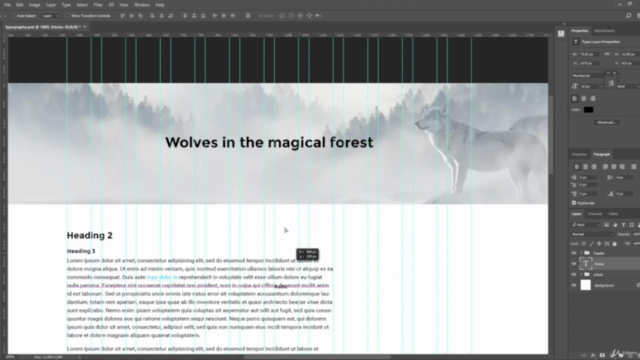Click the align bottom edges icon

[141, 16]
